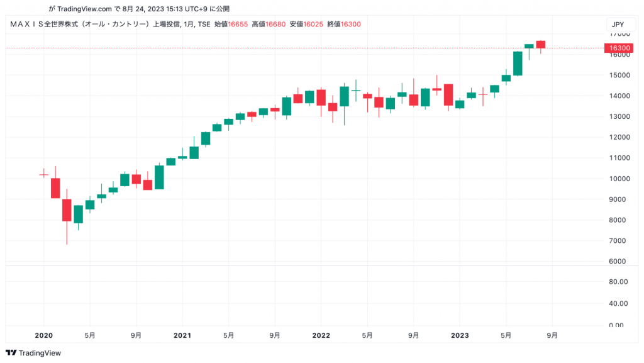644x363 pixels.
Task: Click the 11000 price axis label
Action: point(619,158)
